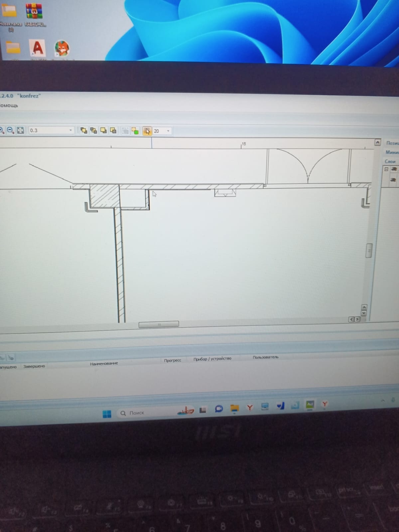
Task: Click the send backward one level icon
Action: (113, 131)
